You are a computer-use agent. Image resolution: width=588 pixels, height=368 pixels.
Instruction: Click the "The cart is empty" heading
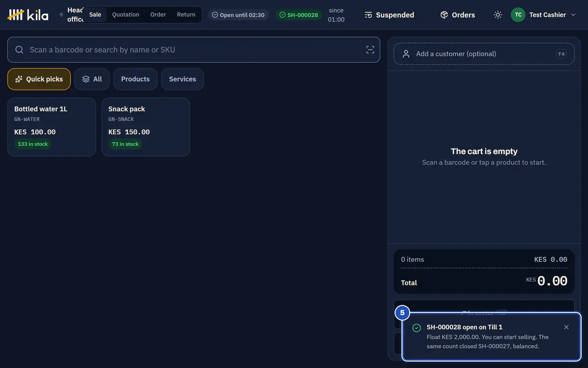point(484,151)
